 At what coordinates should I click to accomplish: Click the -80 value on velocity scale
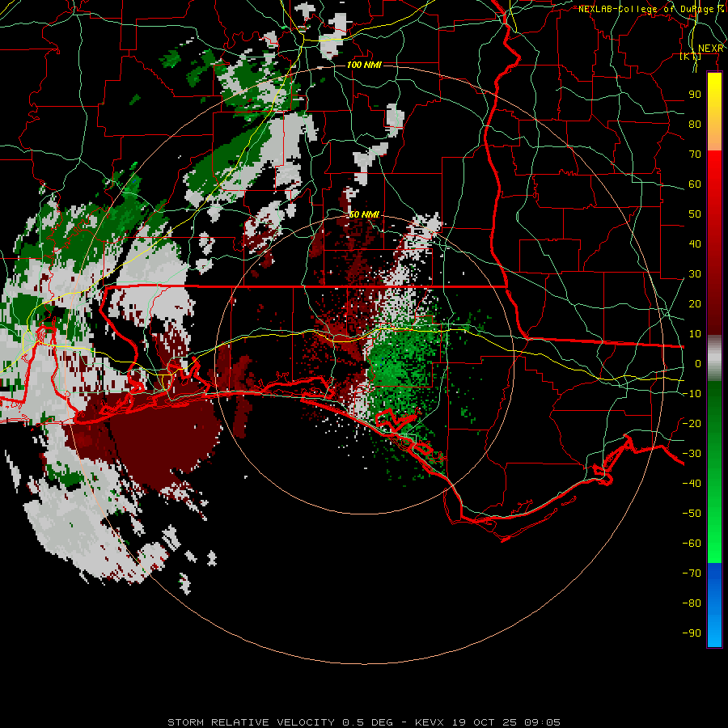tap(692, 603)
